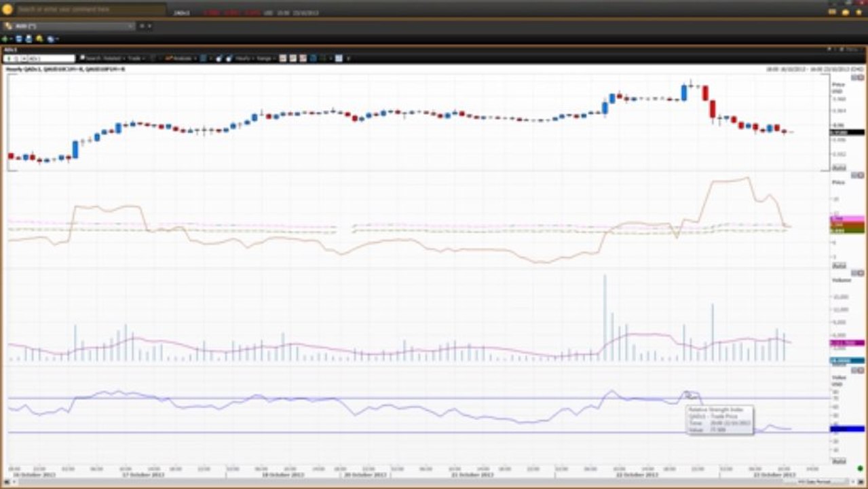
Task: Open the Analysis dropdown menu
Action: pos(181,58)
